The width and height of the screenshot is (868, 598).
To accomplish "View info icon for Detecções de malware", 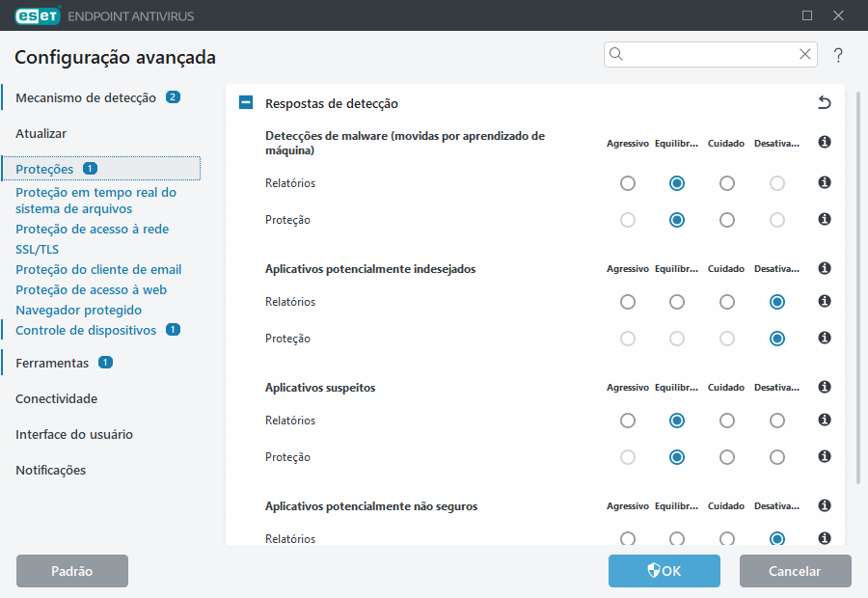I will pyautogui.click(x=824, y=141).
